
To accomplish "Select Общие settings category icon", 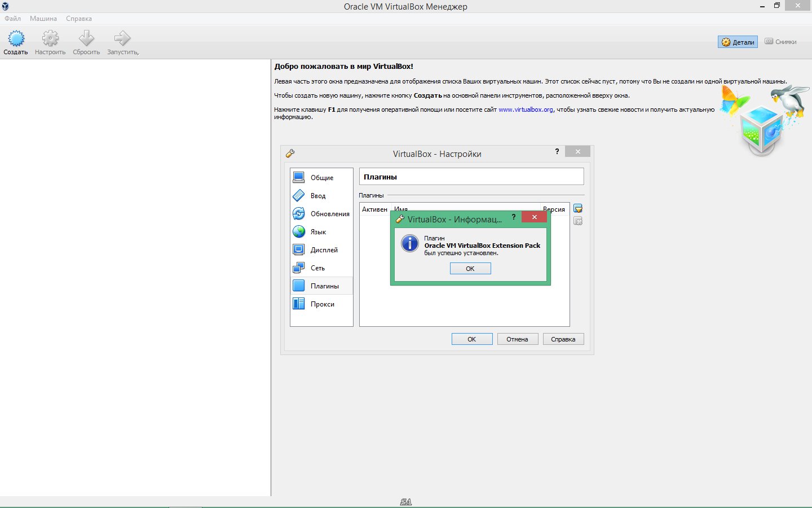I will (x=299, y=177).
